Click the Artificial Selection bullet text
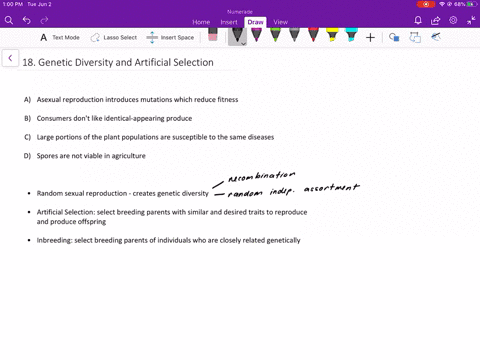 tap(172, 217)
